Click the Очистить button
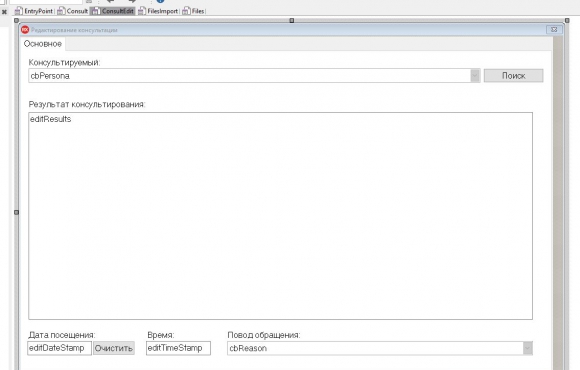The width and height of the screenshot is (580, 370). click(x=114, y=348)
